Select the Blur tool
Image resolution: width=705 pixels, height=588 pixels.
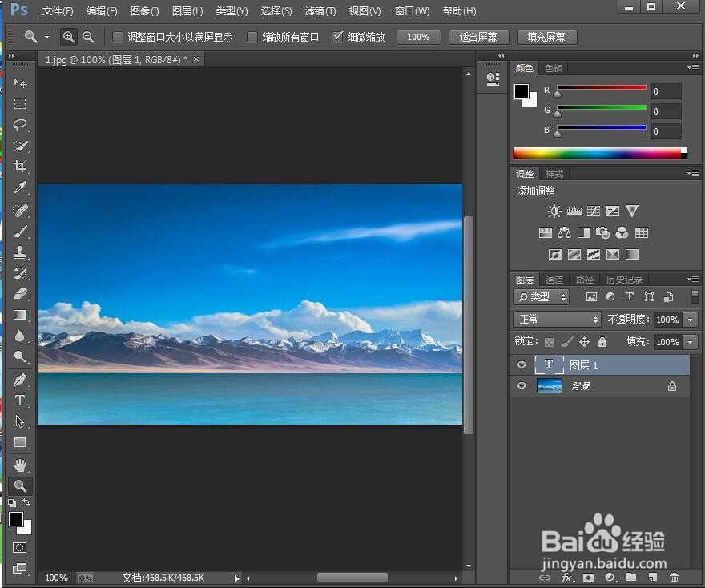tap(20, 336)
